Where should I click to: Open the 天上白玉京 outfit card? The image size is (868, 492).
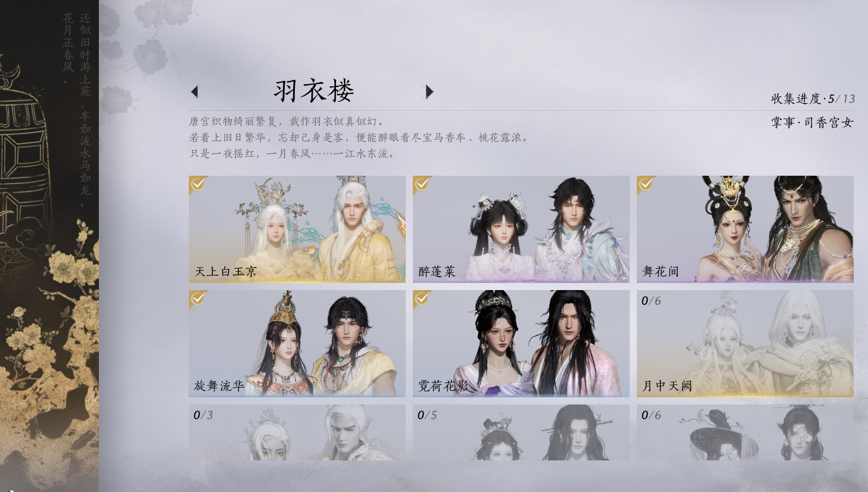coord(297,229)
